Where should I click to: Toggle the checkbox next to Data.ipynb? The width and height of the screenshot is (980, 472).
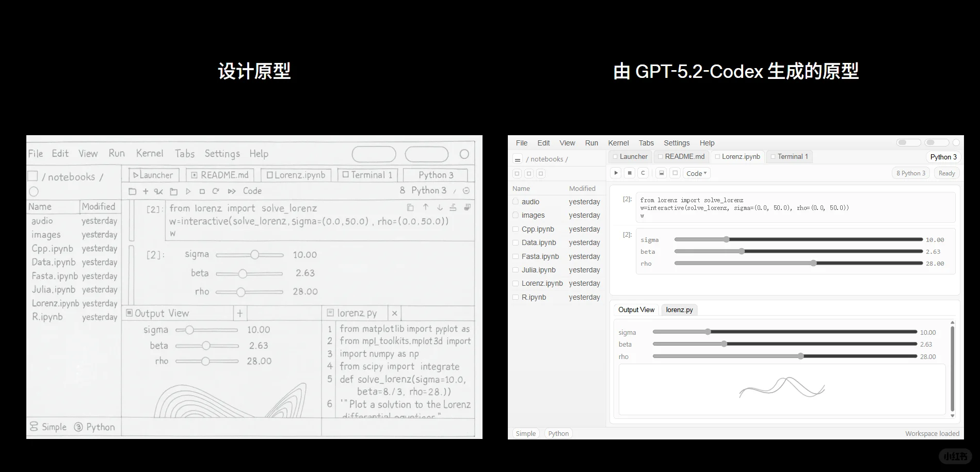pos(516,242)
